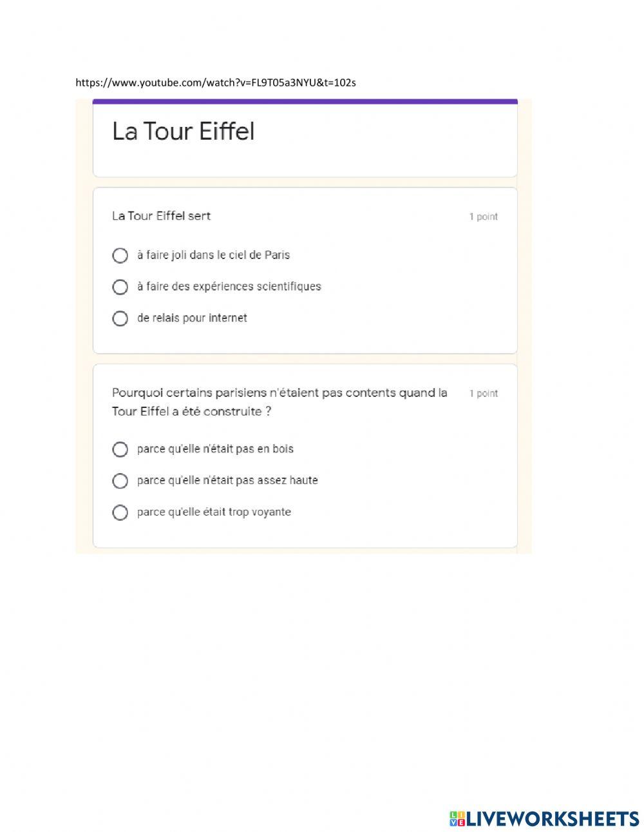Image resolution: width=644 pixels, height=832 pixels.
Task: Open the YouTube video link at top
Action: 215,82
